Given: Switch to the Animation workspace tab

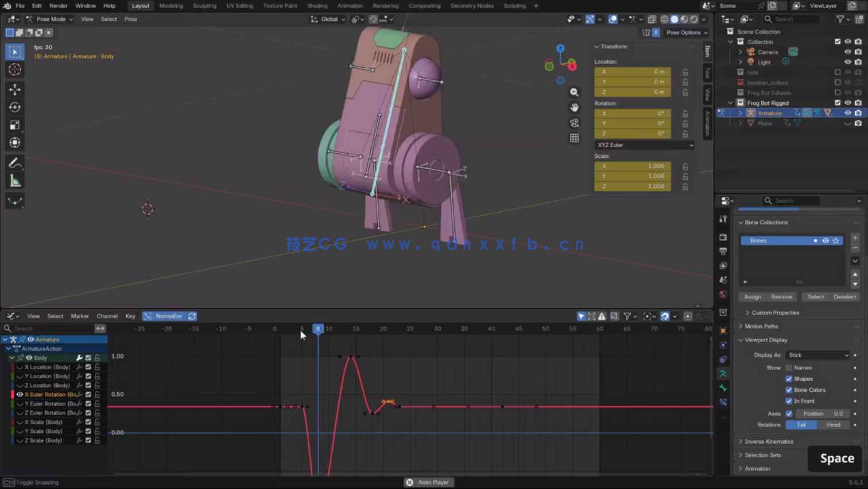Looking at the screenshot, I should 350,6.
